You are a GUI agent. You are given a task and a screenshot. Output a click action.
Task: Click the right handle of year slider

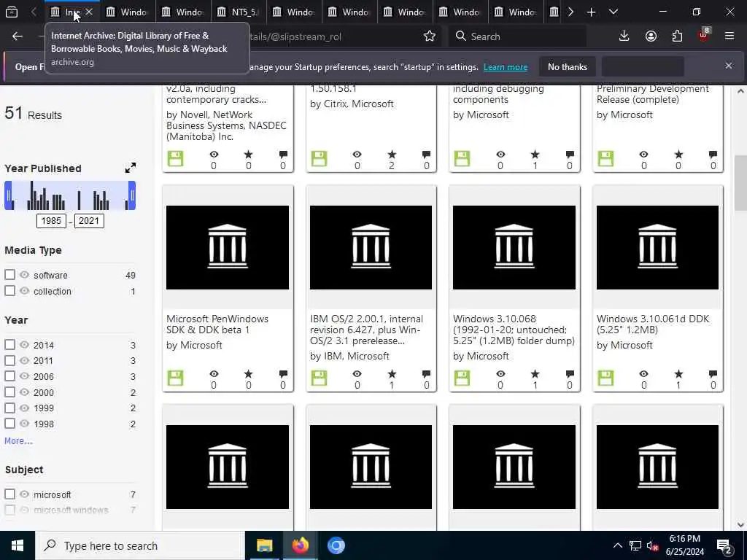coord(132,195)
